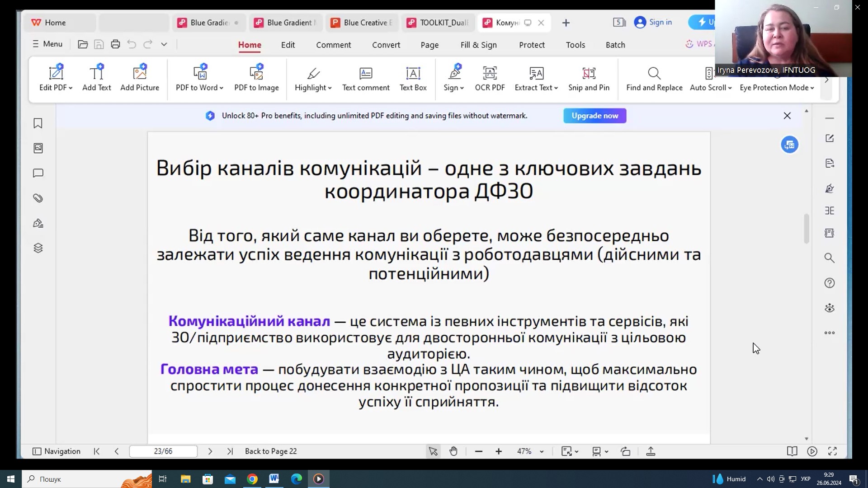Switch to the Comment ribbon tab
This screenshot has height=488, width=868.
[x=333, y=45]
